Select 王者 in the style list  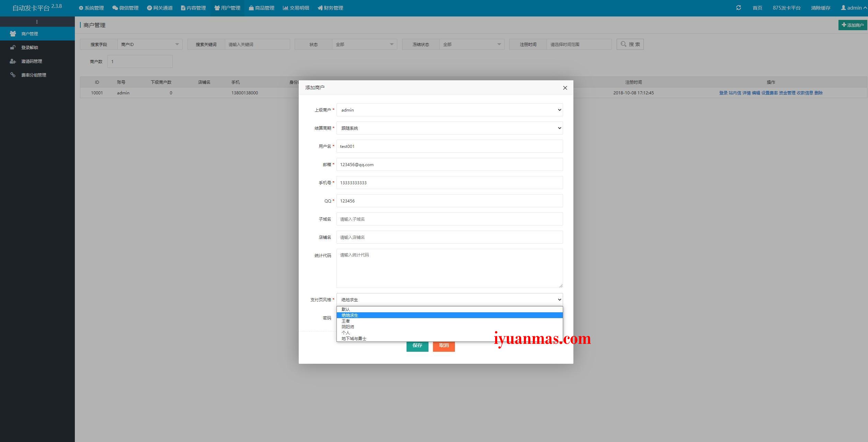pyautogui.click(x=449, y=321)
